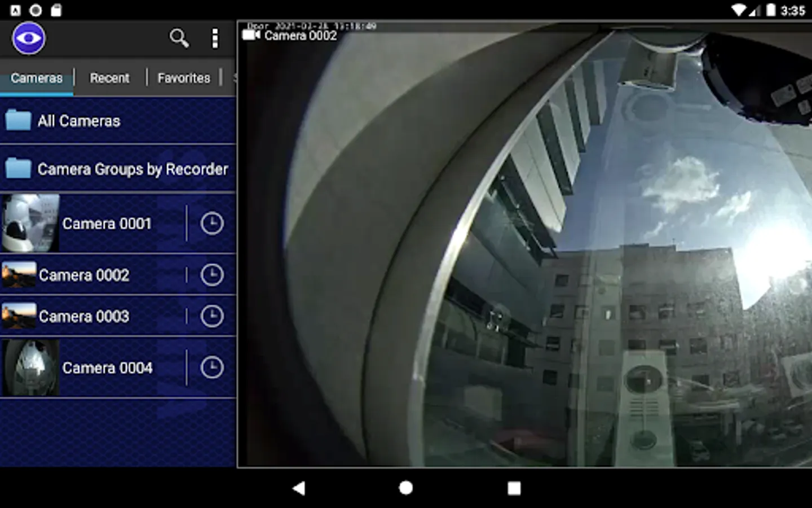Viewport: 812px width, 508px height.
Task: Select Camera Groups by Recorder label
Action: click(133, 169)
